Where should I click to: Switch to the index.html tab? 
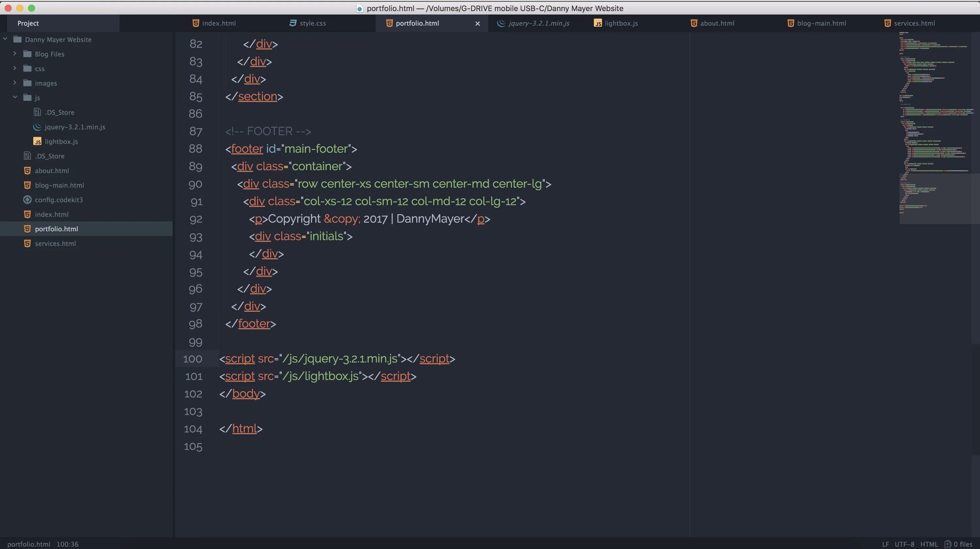tap(219, 23)
